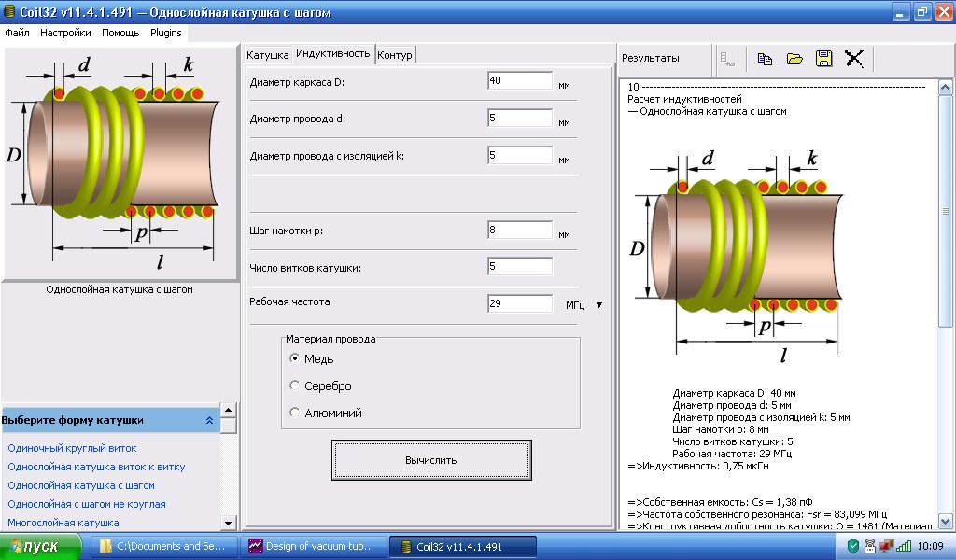Click the open file folder icon

[794, 59]
